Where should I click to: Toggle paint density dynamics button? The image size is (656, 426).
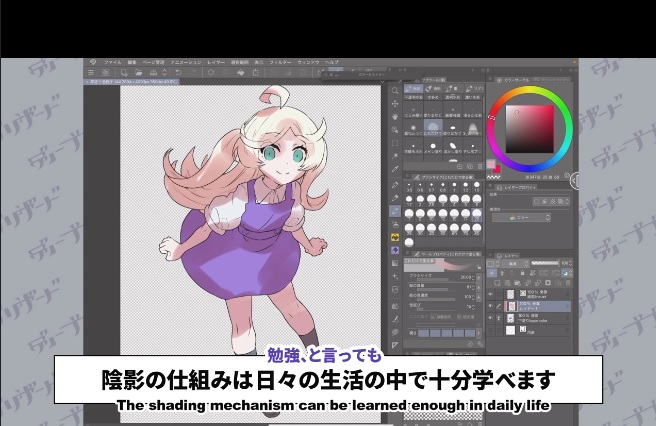479,297
